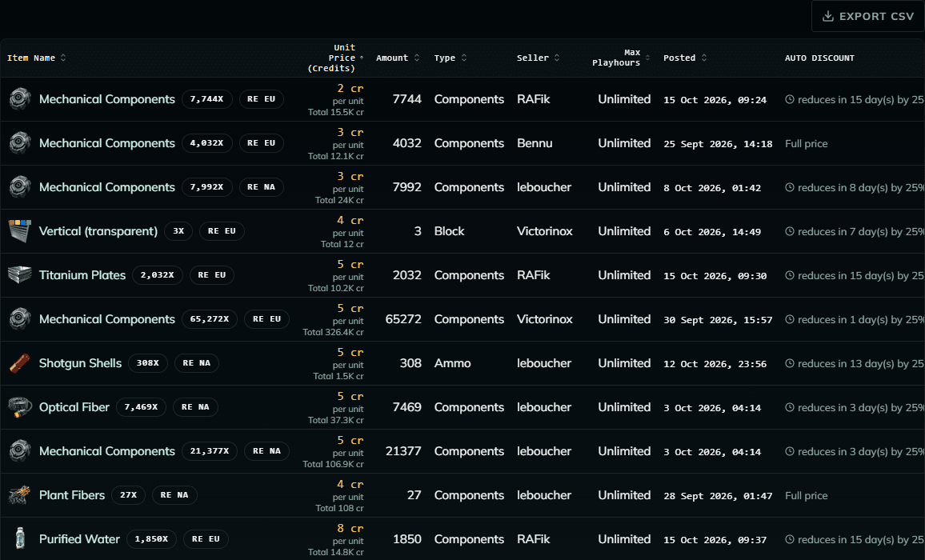Select seller RAFik in Purified Water row
The width and height of the screenshot is (925, 560).
click(533, 539)
